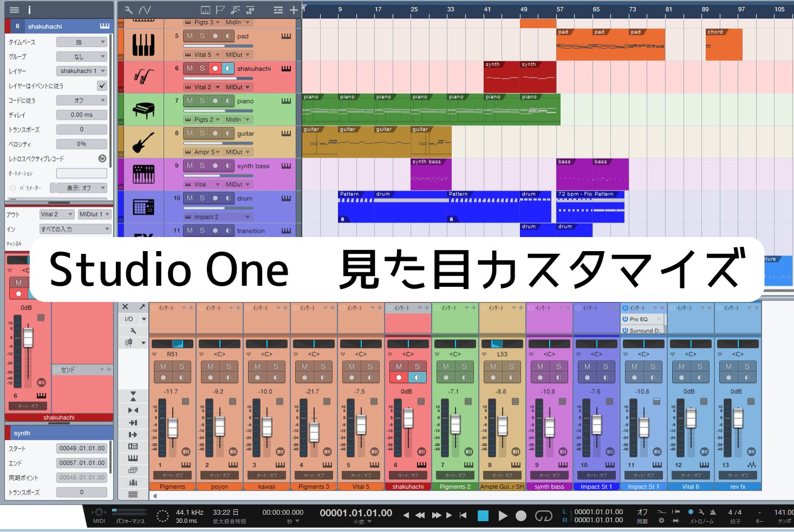Open the marker track flag icon
794x532 pixels.
pyautogui.click(x=220, y=10)
